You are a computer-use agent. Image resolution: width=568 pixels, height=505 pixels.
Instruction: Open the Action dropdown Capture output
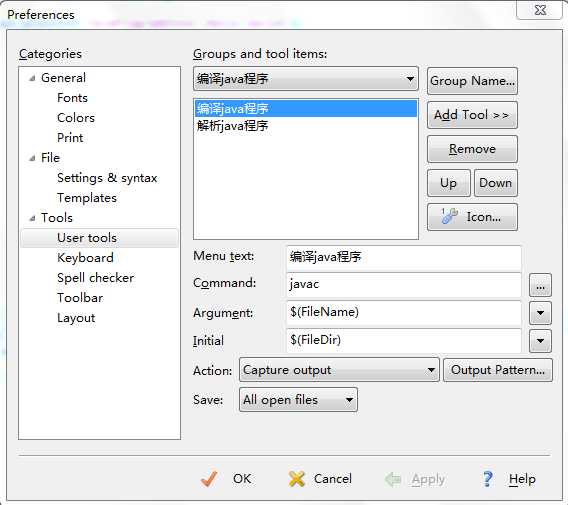[339, 370]
